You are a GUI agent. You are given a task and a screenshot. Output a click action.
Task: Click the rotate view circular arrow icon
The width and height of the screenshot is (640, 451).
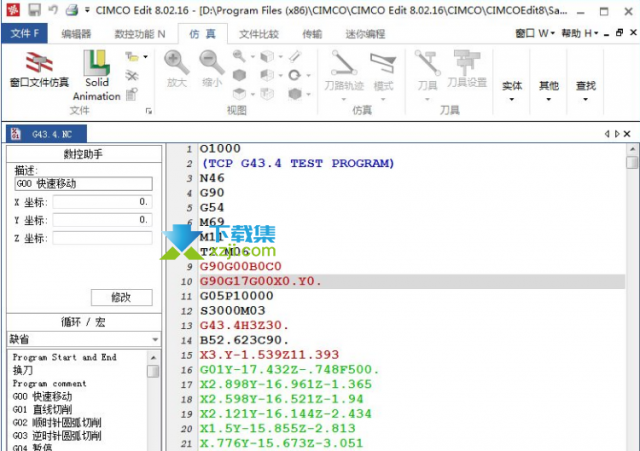pos(294,75)
